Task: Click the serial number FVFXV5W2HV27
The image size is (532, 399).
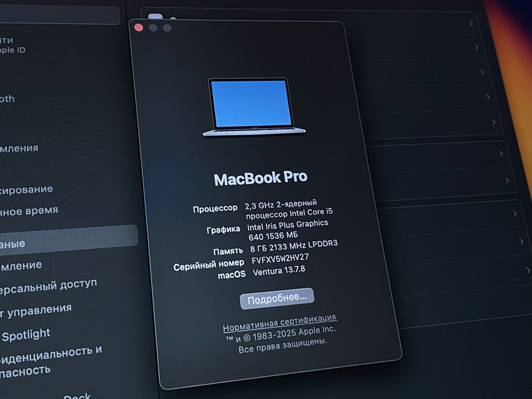Action: pos(280,259)
